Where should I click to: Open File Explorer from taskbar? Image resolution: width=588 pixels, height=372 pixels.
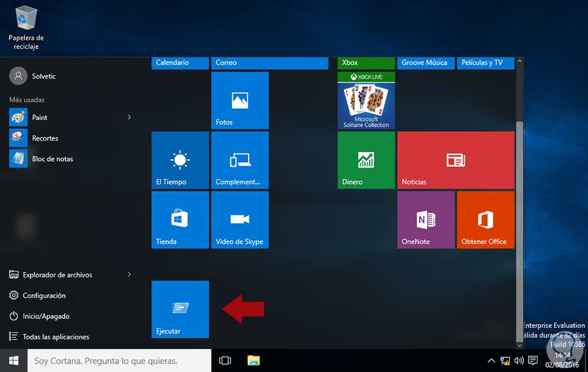pyautogui.click(x=254, y=360)
